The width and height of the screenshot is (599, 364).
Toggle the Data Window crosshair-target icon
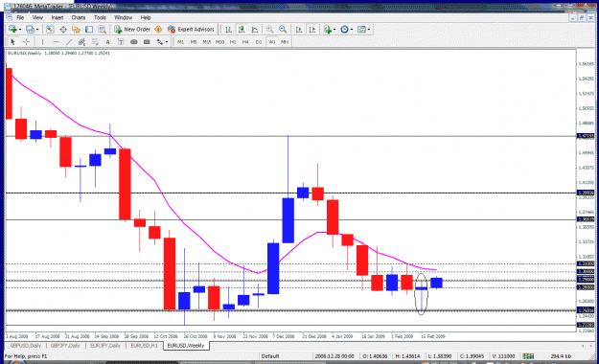(x=63, y=30)
